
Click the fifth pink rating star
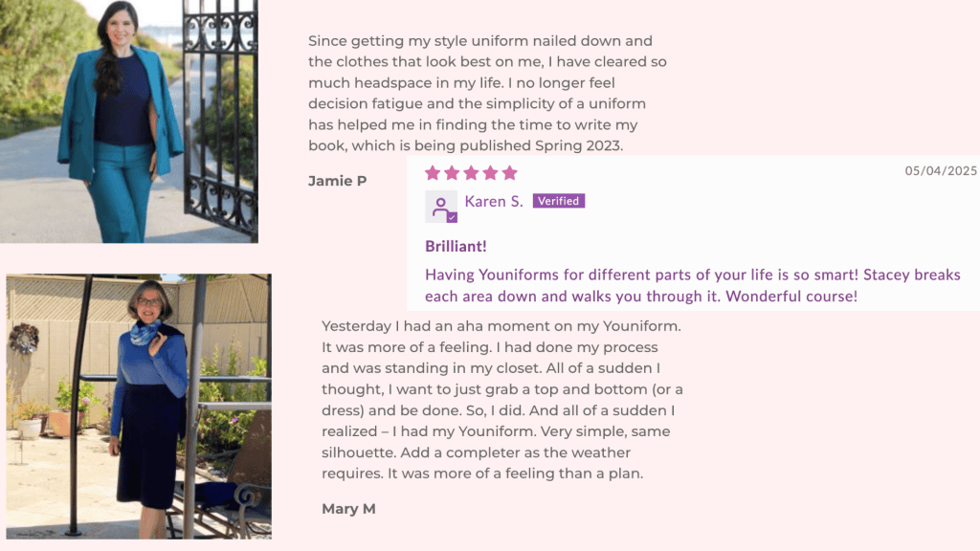(x=509, y=173)
